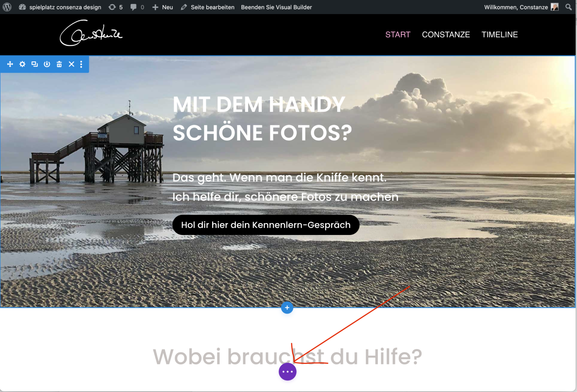The width and height of the screenshot is (577, 392).
Task: Add new section with blue plus button
Action: (x=287, y=308)
